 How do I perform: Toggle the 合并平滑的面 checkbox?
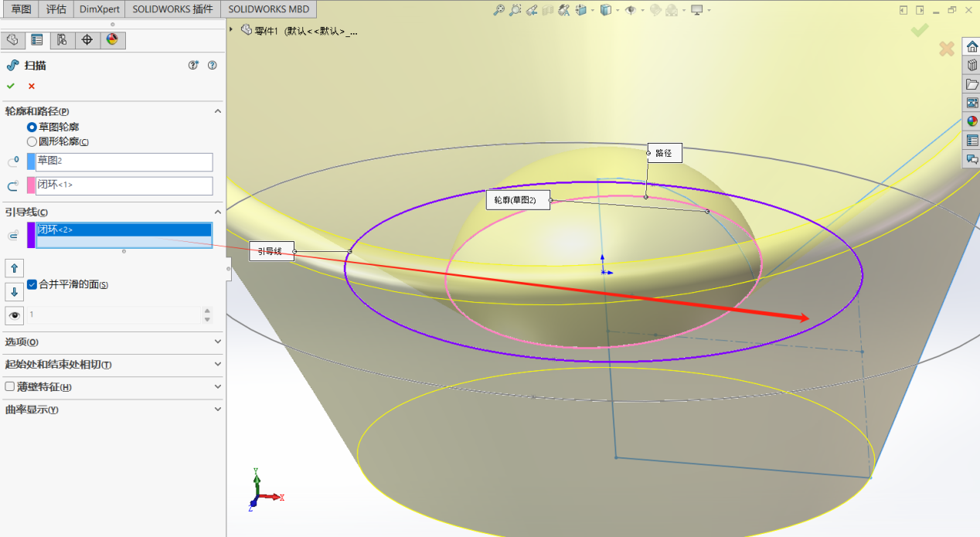click(32, 284)
